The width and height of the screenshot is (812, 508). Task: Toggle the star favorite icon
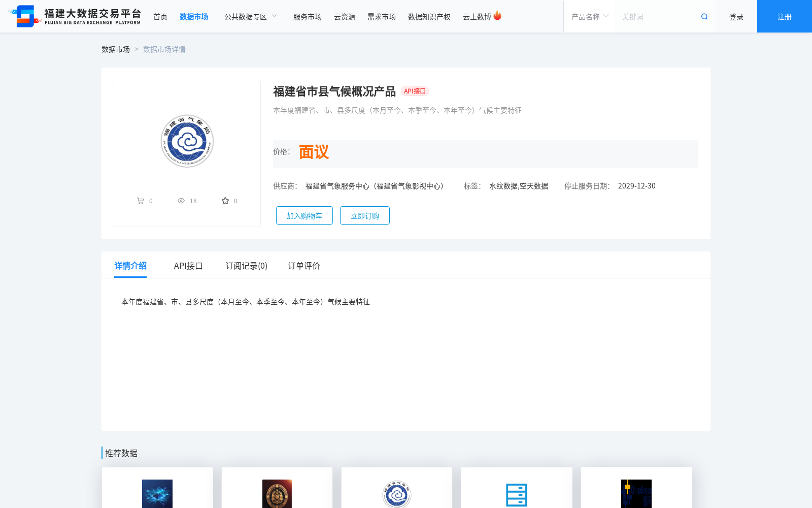[224, 201]
